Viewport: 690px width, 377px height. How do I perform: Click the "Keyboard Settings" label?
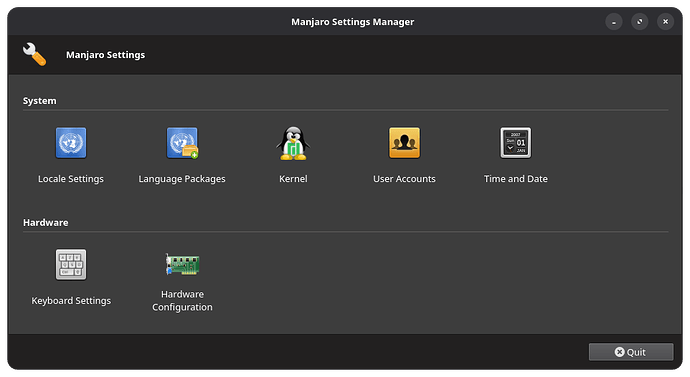tap(71, 301)
